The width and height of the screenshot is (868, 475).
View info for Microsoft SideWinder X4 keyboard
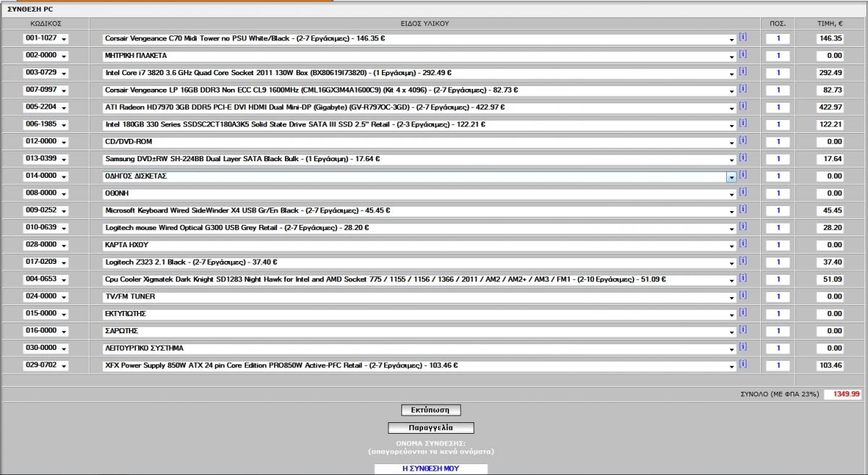click(x=742, y=210)
